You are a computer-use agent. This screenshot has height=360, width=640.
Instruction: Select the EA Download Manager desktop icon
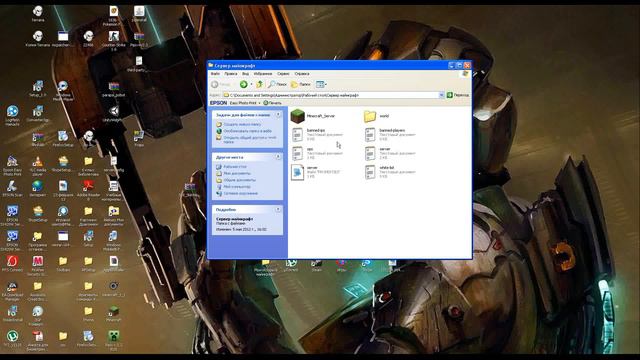tap(12, 291)
